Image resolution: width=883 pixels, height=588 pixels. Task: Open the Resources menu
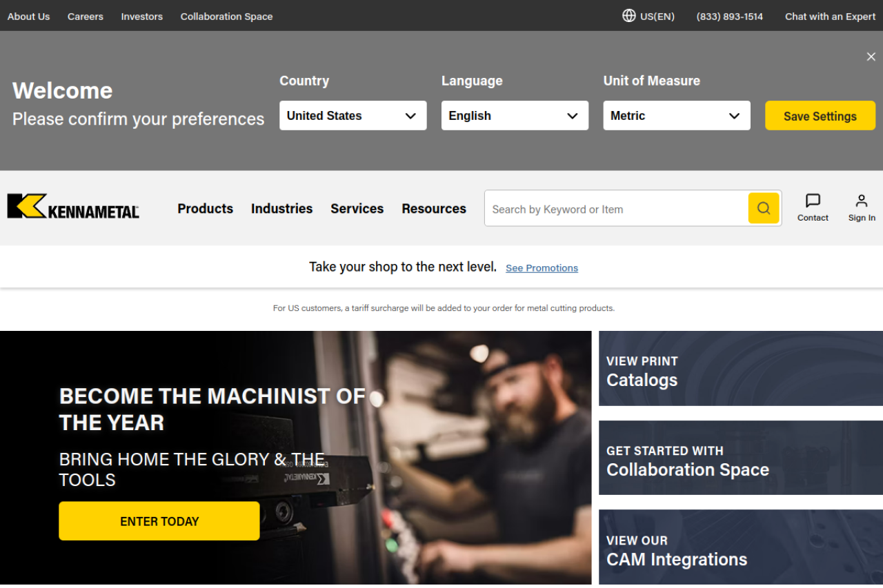pos(434,208)
